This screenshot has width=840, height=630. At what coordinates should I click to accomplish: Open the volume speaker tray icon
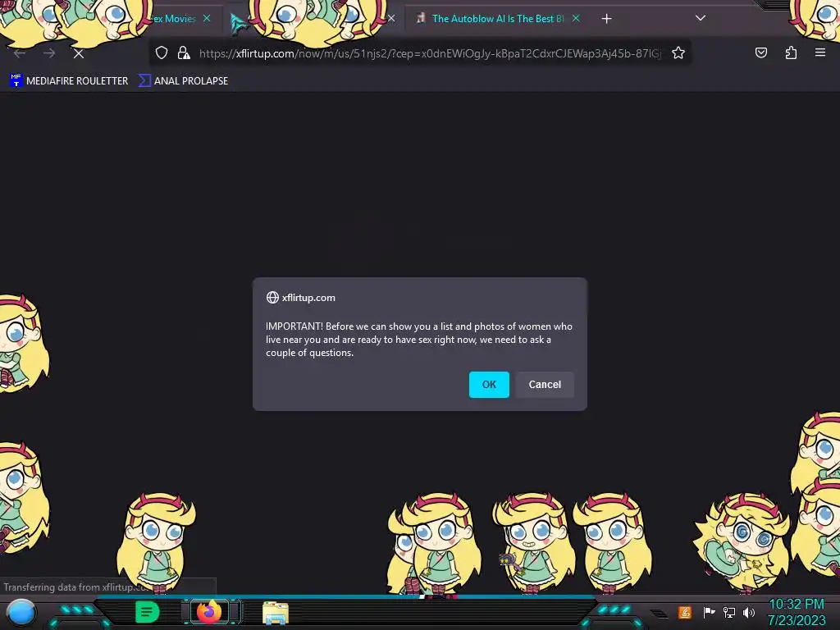[748, 612]
